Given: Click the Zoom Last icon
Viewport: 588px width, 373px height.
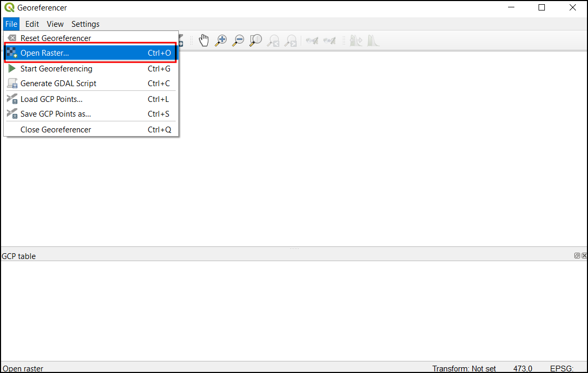Looking at the screenshot, I should (273, 40).
